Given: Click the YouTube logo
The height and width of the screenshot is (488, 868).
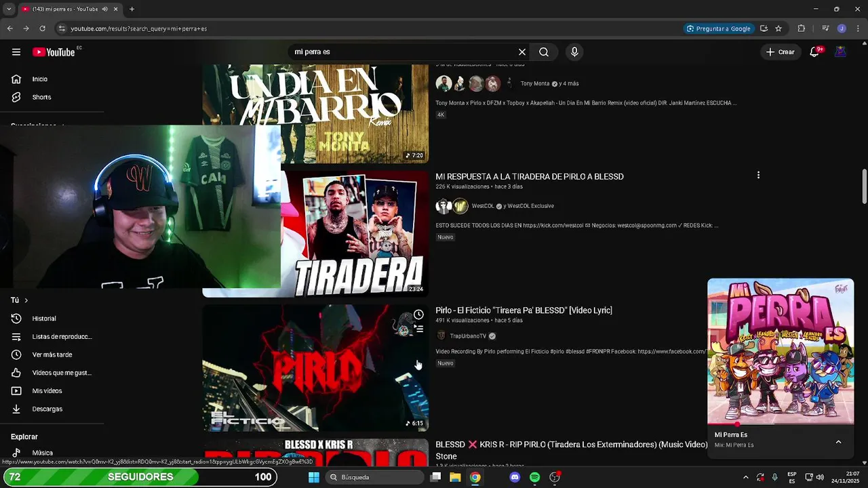Looking at the screenshot, I should pos(54,52).
